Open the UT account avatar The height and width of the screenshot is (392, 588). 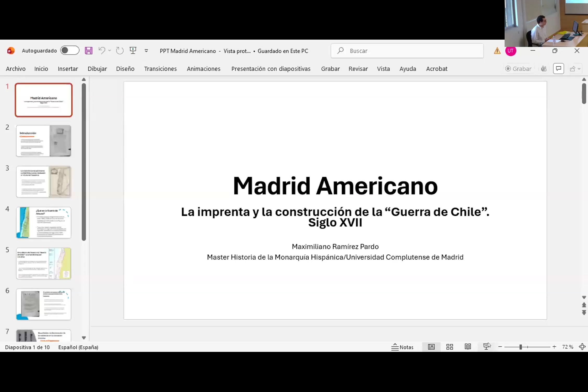click(511, 51)
